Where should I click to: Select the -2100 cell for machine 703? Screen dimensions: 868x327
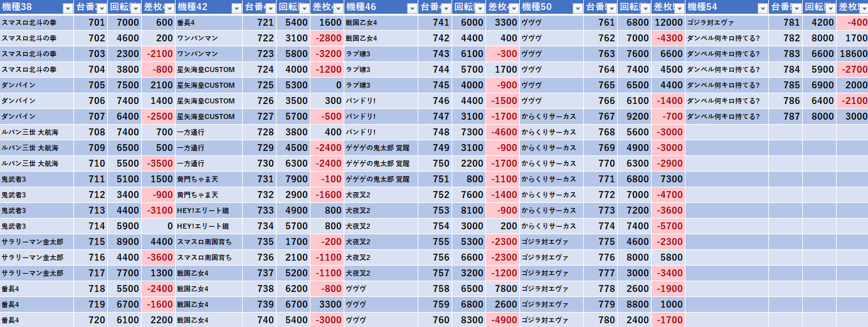[x=159, y=54]
